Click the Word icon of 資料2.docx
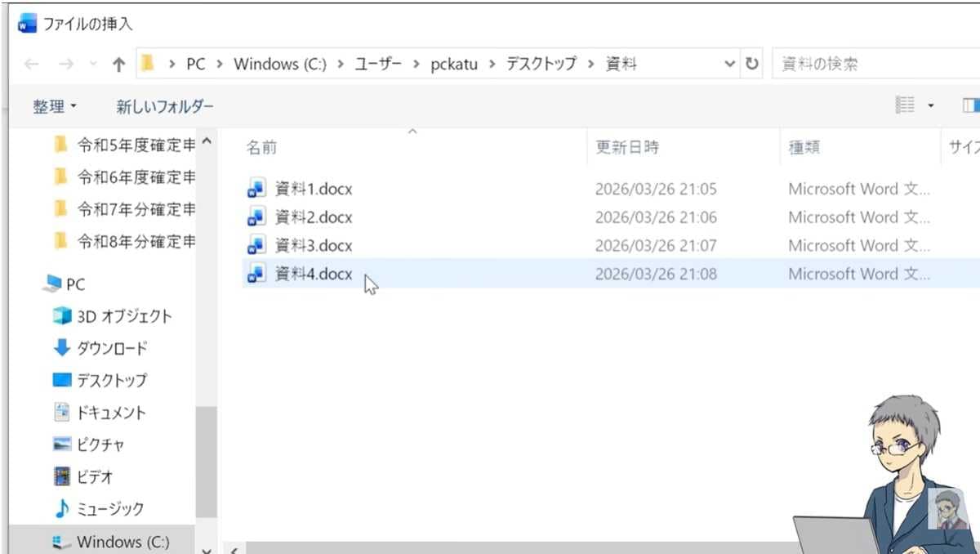980x554 pixels. [x=256, y=217]
